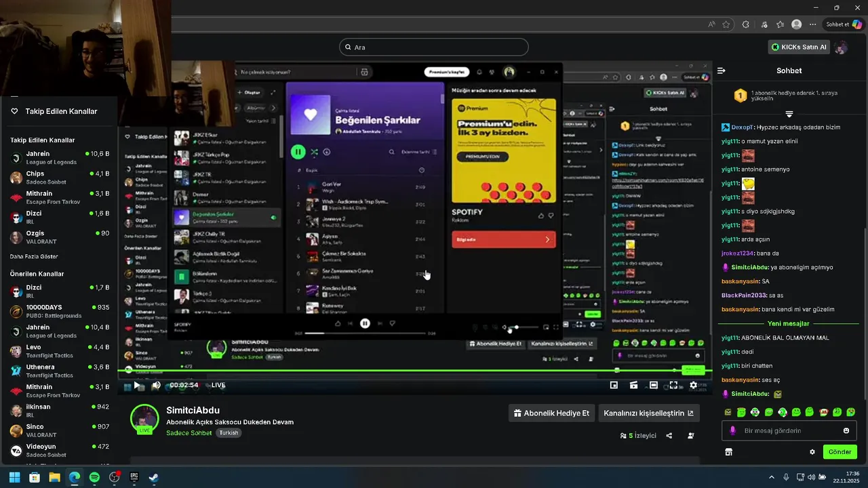Open Windows Start menu
Viewport: 868px width, 488px height.
point(14,477)
